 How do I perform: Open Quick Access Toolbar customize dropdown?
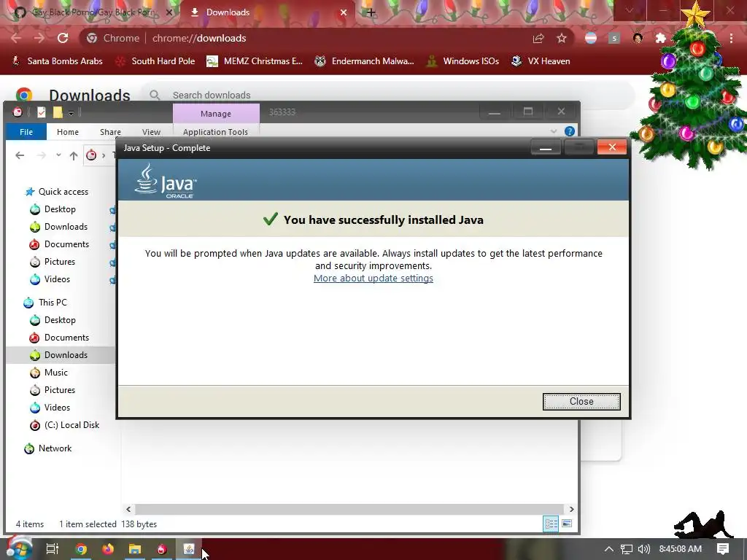[71, 113]
